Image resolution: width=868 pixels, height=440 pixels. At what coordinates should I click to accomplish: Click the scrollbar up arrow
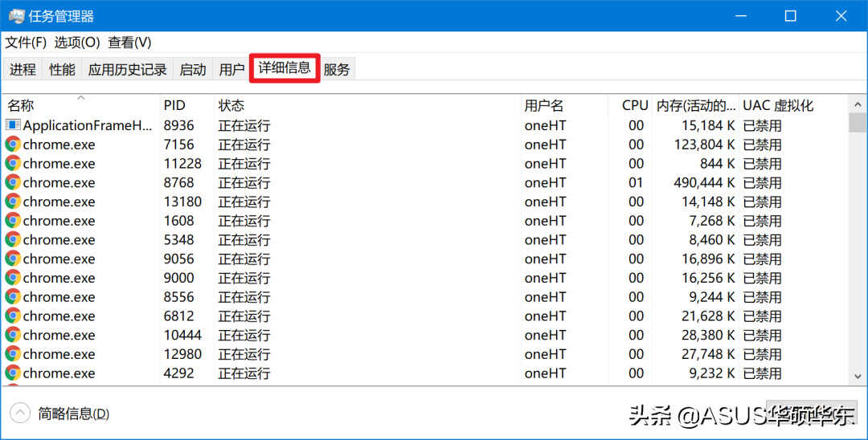858,104
